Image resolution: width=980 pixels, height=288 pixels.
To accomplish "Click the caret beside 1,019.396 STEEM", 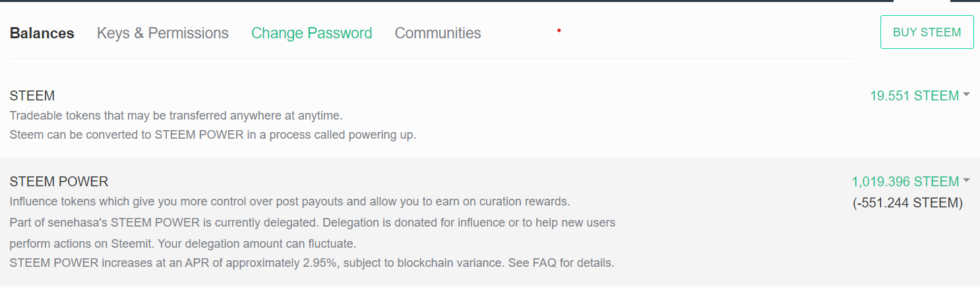I will click(x=966, y=180).
